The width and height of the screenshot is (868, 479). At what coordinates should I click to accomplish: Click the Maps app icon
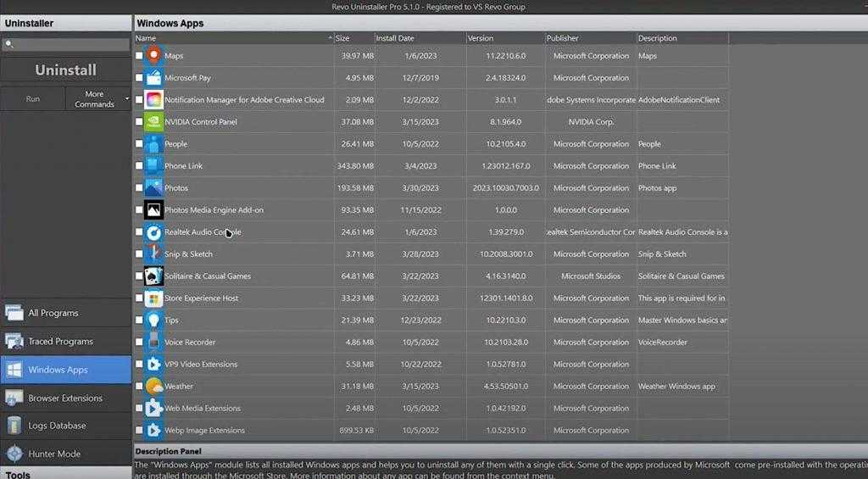[x=153, y=56]
